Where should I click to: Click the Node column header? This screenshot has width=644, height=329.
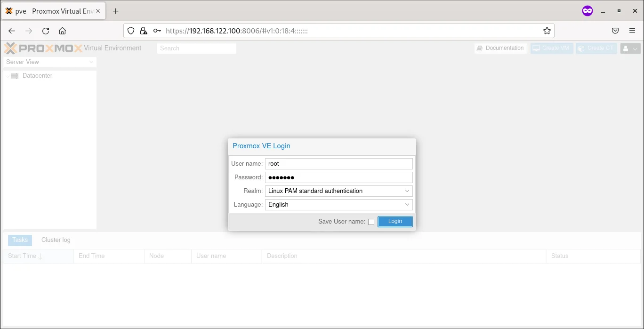(168, 256)
